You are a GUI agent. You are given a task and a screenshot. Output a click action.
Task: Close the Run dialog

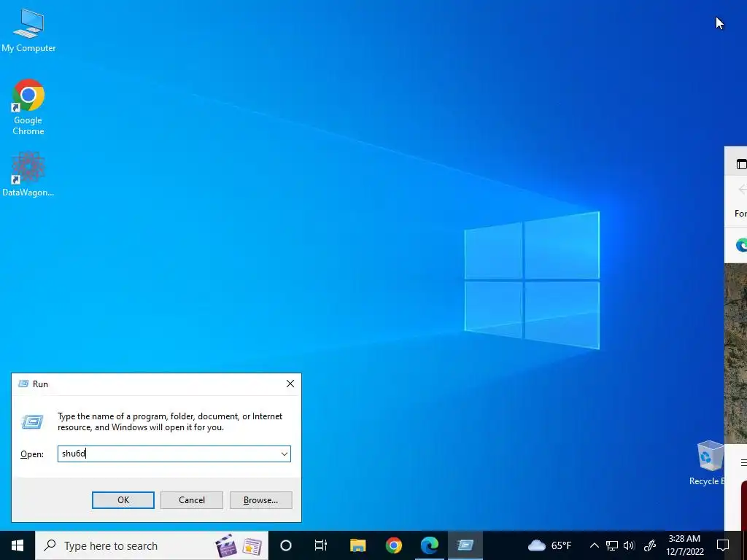tap(290, 384)
